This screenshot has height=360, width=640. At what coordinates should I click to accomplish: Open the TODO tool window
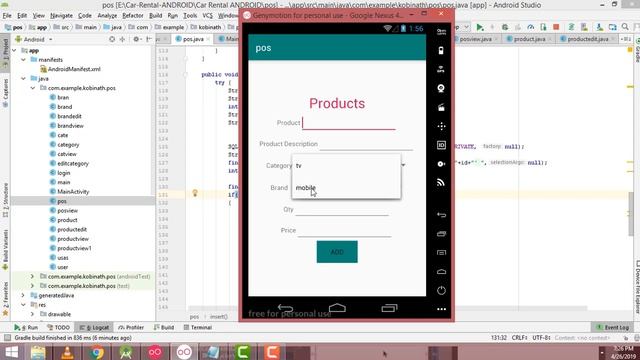point(58,327)
